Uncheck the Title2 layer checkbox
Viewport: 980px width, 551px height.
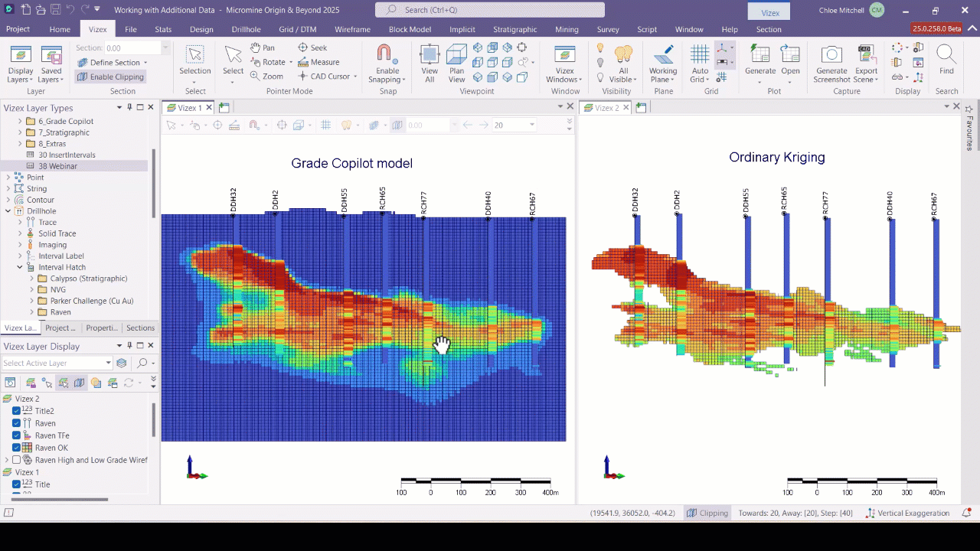[16, 411]
